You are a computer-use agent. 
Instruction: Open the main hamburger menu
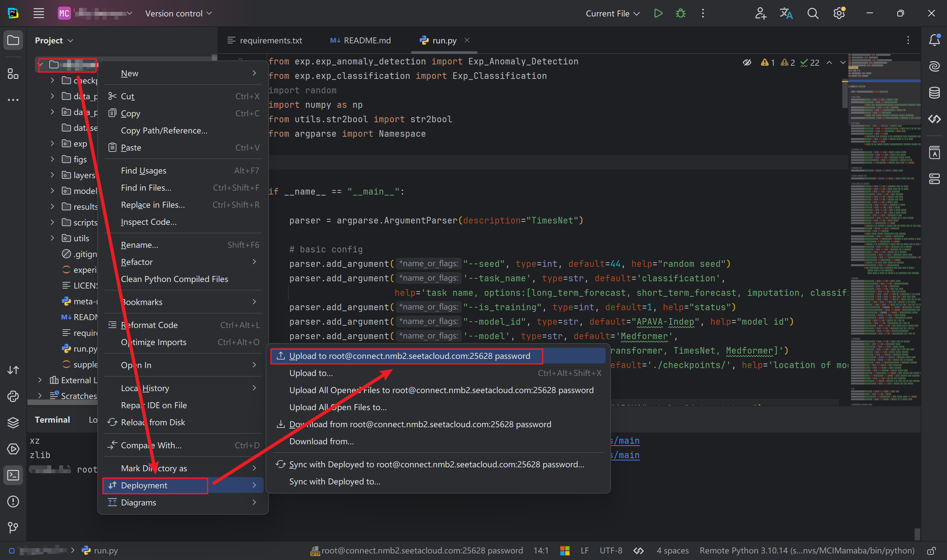38,13
